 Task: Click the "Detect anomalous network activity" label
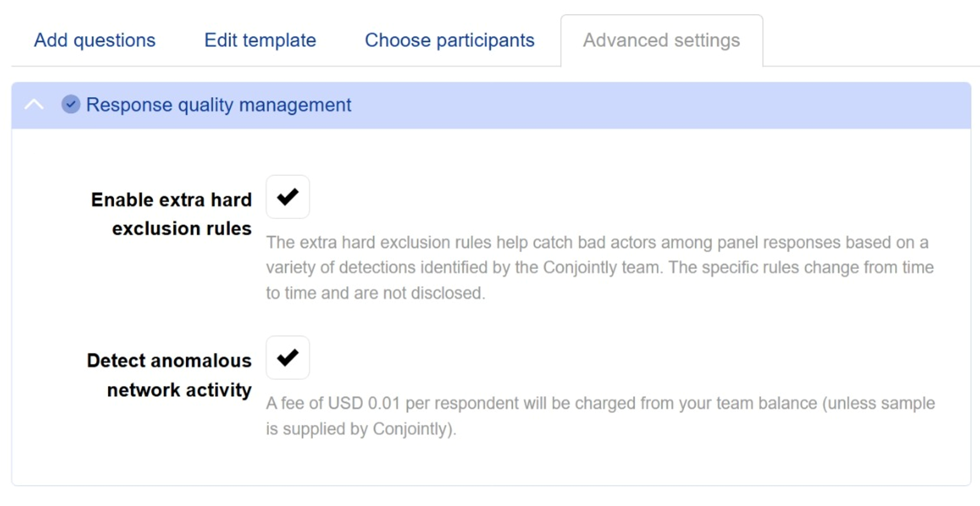tap(169, 375)
